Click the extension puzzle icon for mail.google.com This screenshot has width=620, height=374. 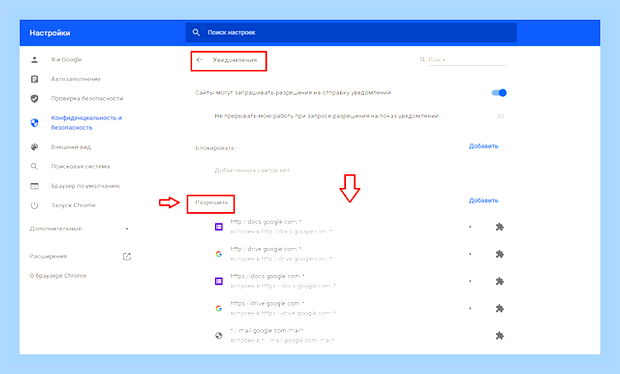[x=500, y=336]
